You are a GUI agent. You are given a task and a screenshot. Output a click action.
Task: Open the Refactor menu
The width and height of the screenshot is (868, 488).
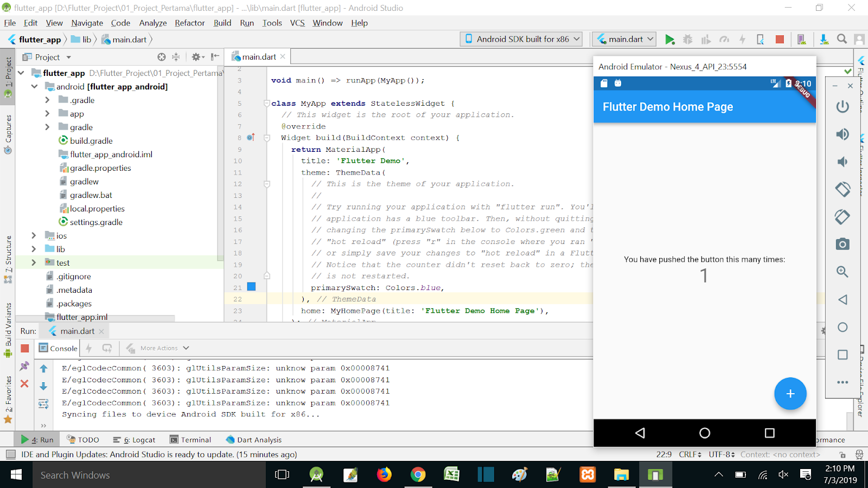pyautogui.click(x=190, y=23)
